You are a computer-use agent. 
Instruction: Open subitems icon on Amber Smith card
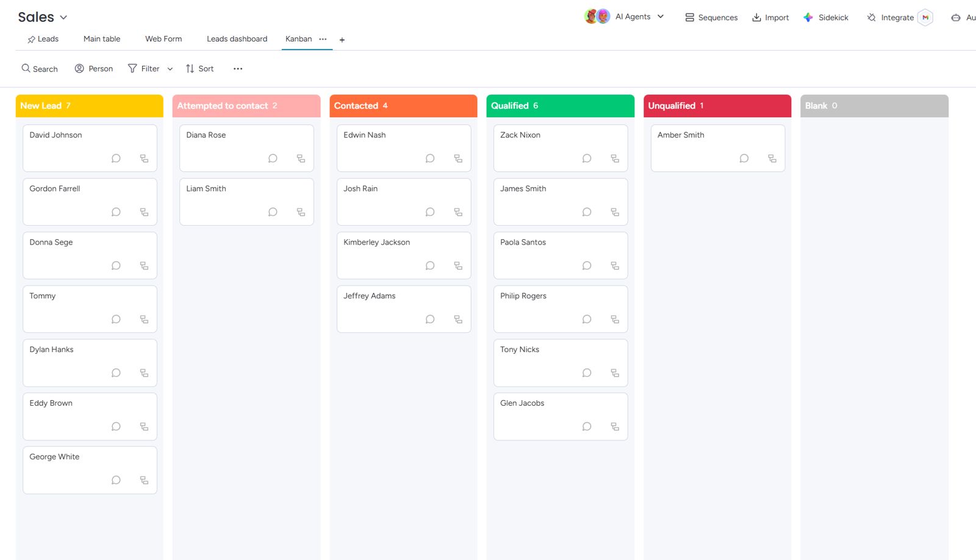pyautogui.click(x=772, y=159)
